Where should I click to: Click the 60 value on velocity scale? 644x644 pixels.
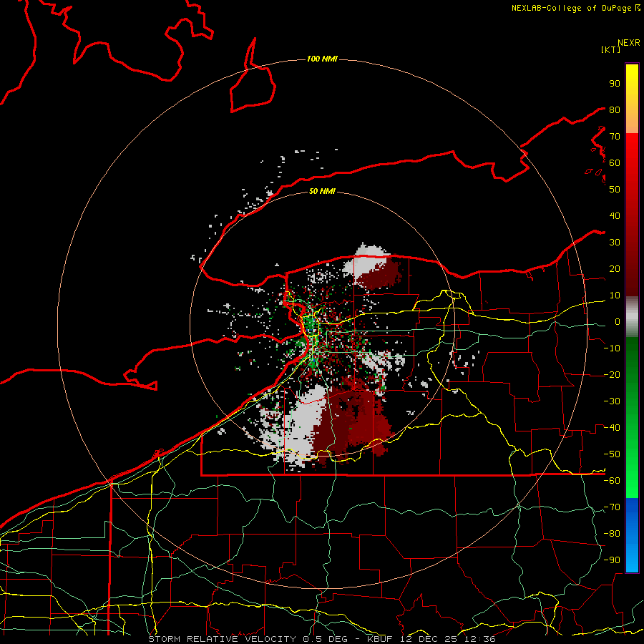(615, 162)
